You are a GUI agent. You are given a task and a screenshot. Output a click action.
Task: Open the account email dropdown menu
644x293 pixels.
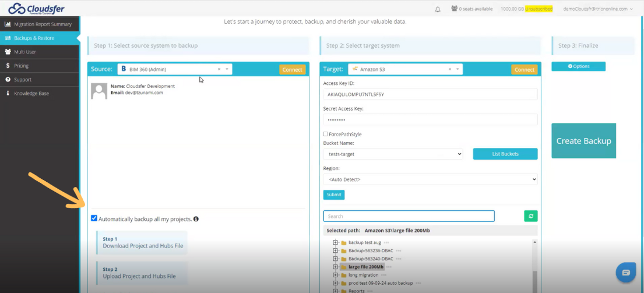(x=597, y=9)
